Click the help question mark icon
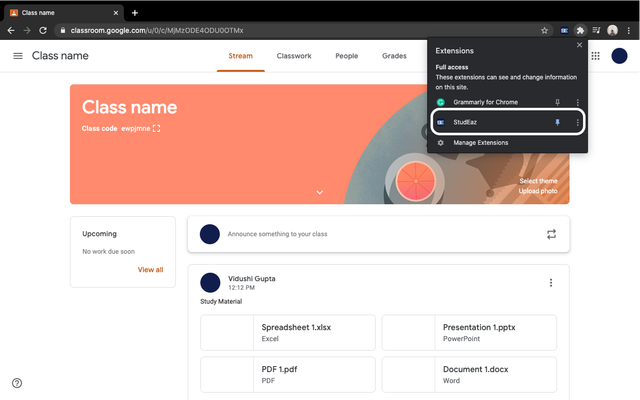This screenshot has height=400, width=640. pyautogui.click(x=17, y=383)
